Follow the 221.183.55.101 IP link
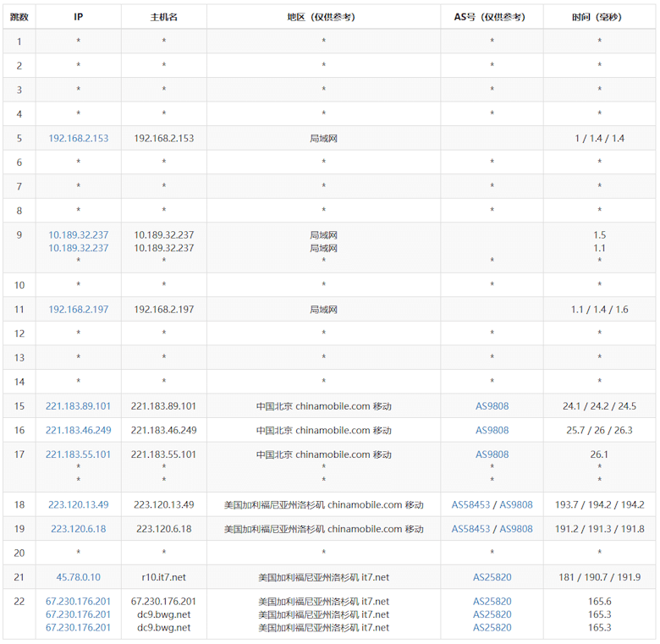This screenshot has width=660, height=644. (78, 454)
